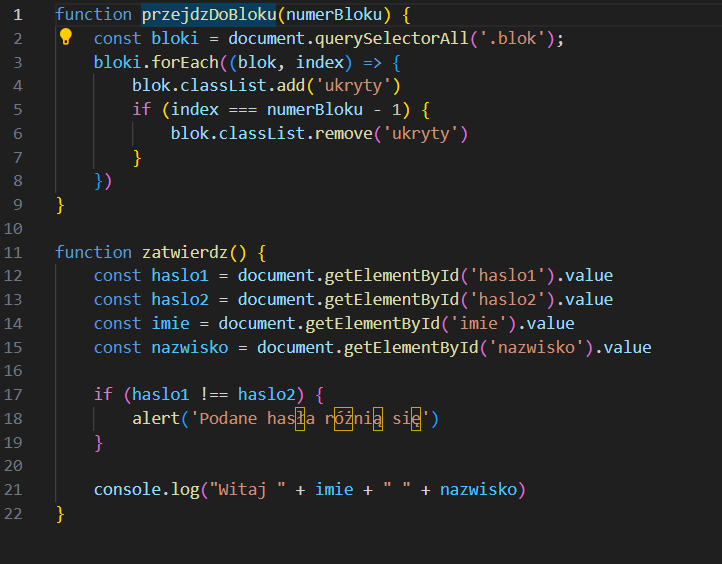
Task: Click the forEach method on line 3
Action: coord(174,62)
